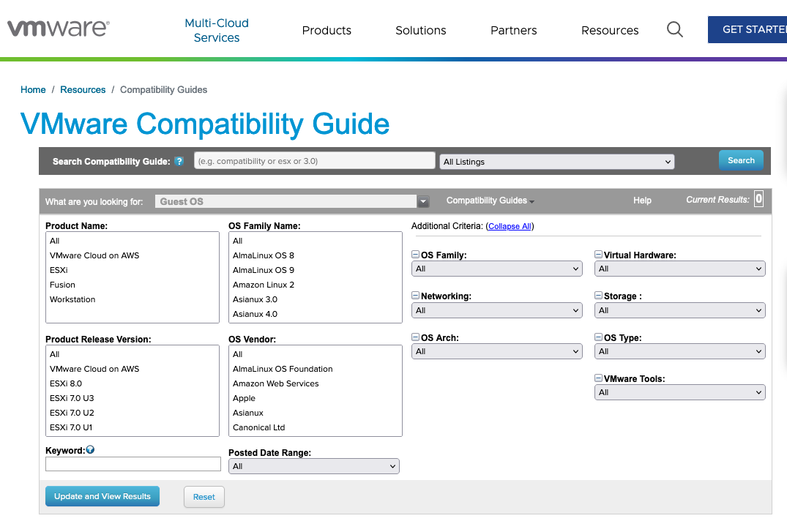
Task: Focus the Search Compatibility Guide text field
Action: click(315, 160)
